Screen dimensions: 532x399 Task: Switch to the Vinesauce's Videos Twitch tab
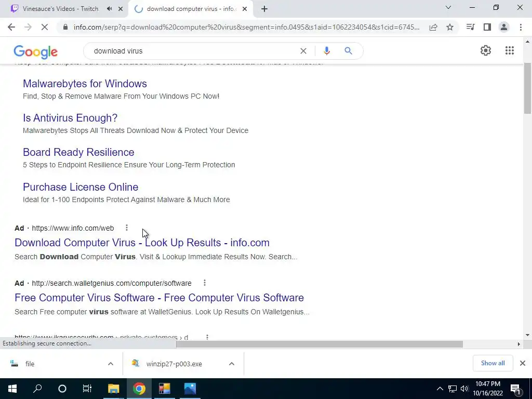click(x=60, y=9)
